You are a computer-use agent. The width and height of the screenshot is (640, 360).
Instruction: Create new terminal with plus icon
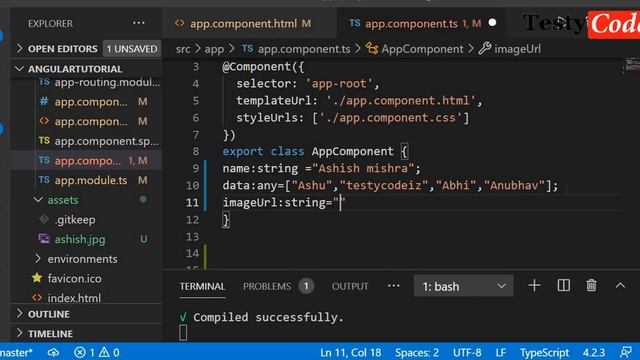tap(534, 285)
